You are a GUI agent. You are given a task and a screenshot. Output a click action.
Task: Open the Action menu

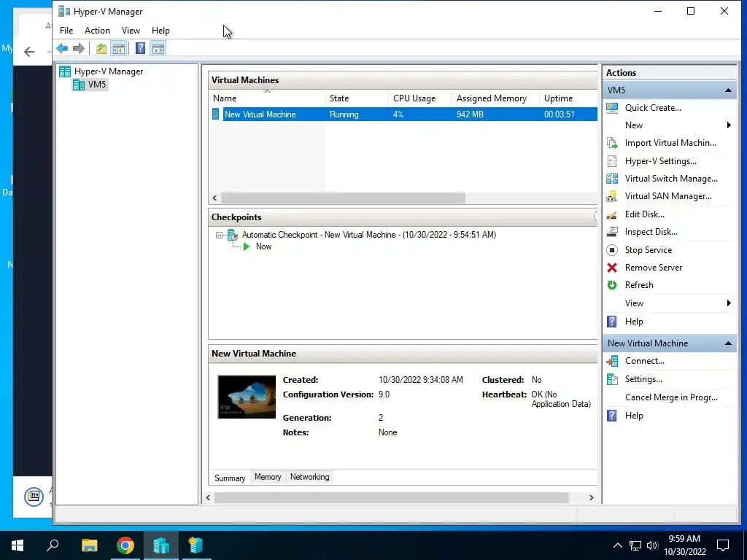pyautogui.click(x=97, y=31)
